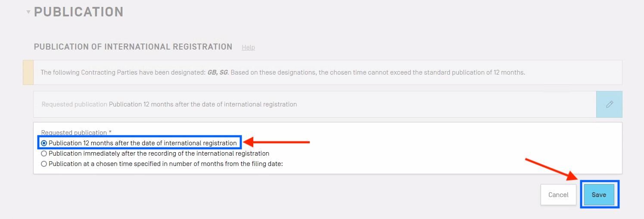This screenshot has height=219, width=644.
Task: Click 'Publication immediately after the recording' label text
Action: tap(159, 153)
